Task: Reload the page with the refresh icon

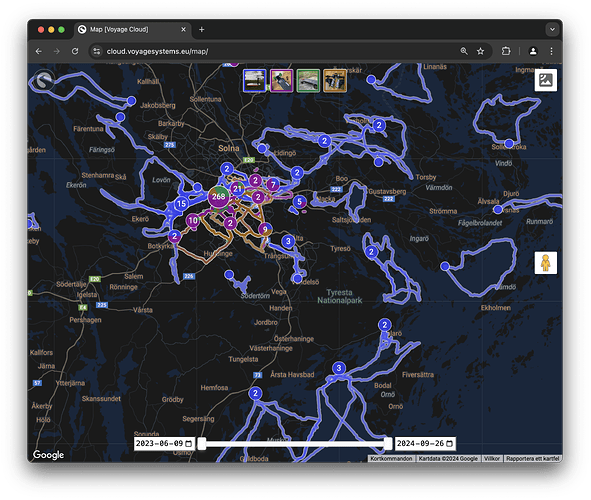Action: 75,51
